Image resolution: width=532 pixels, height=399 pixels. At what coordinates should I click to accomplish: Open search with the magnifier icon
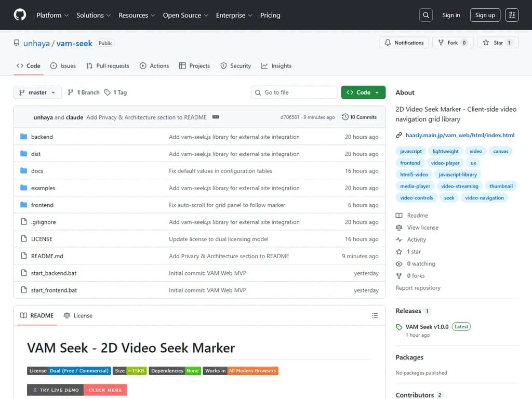426,15
